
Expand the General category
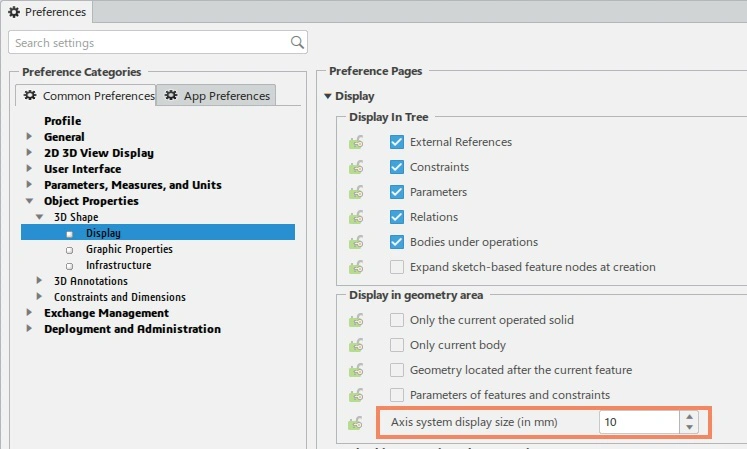(x=30, y=137)
